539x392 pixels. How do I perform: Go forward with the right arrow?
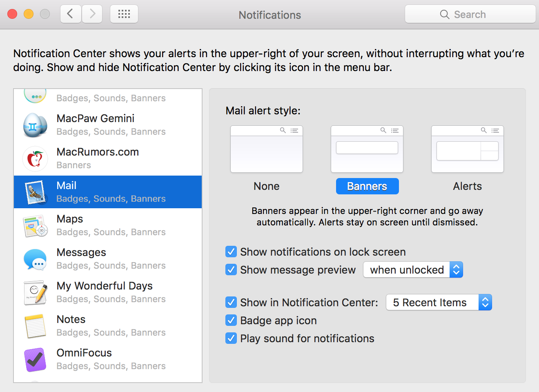(92, 14)
